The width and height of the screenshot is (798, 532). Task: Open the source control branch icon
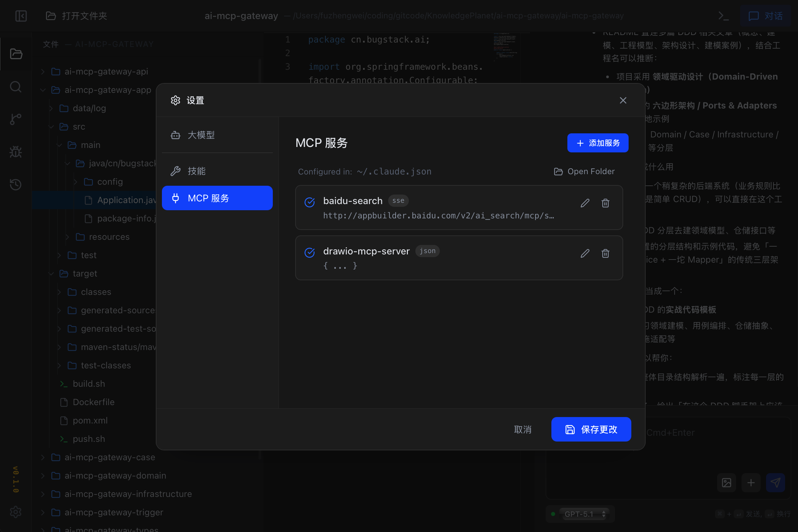(x=16, y=119)
